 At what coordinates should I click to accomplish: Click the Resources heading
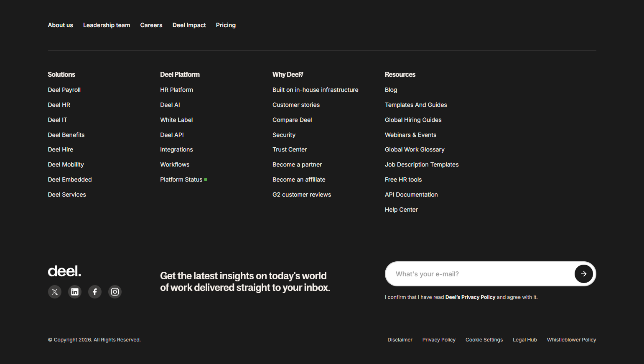pyautogui.click(x=400, y=74)
